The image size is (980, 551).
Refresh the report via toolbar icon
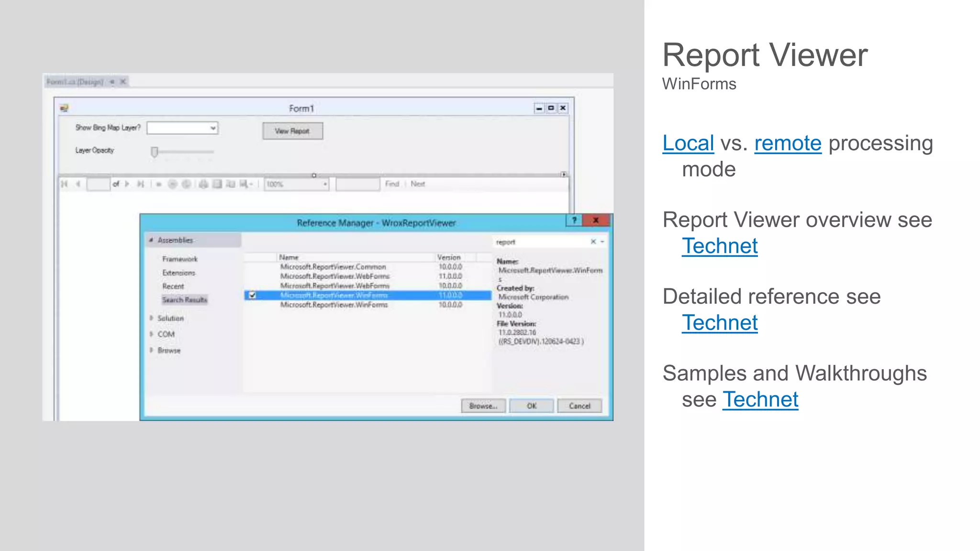[187, 184]
